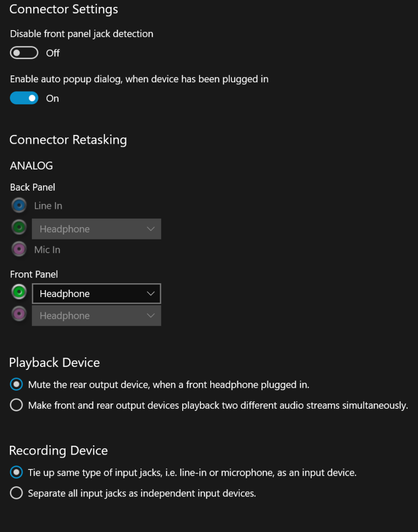Click the Line In label

48,206
